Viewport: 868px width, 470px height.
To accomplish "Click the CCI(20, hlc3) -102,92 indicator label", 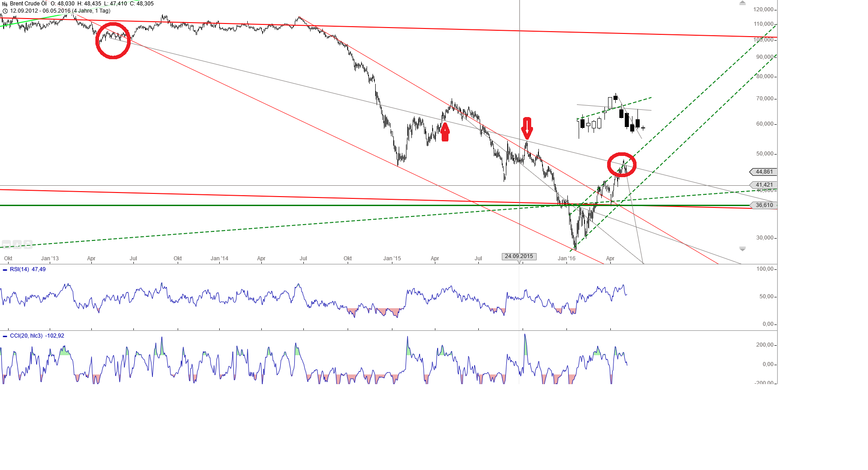I will (x=37, y=336).
